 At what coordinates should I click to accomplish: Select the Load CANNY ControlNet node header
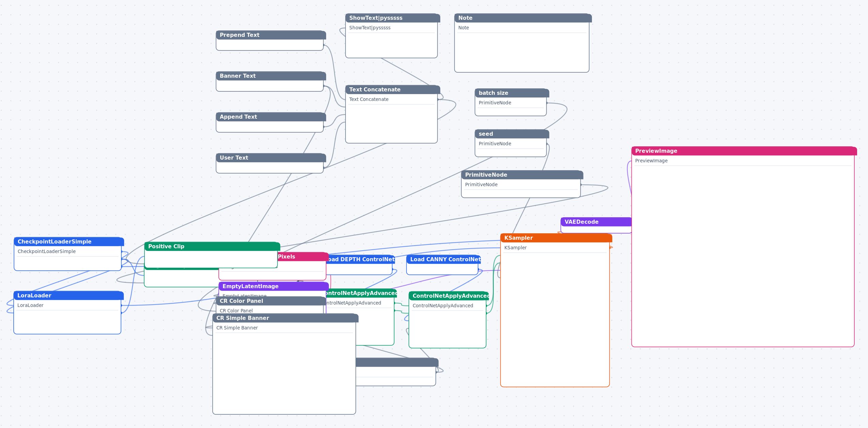coord(443,260)
